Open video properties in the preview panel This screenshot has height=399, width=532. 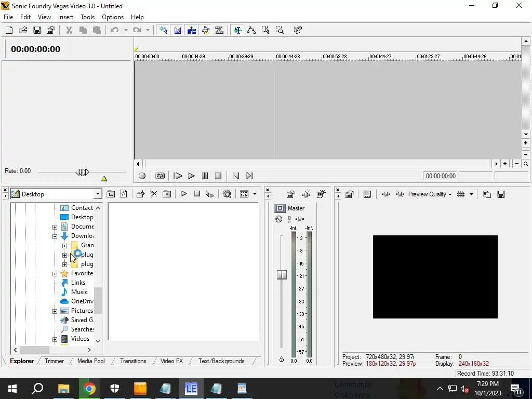point(350,194)
